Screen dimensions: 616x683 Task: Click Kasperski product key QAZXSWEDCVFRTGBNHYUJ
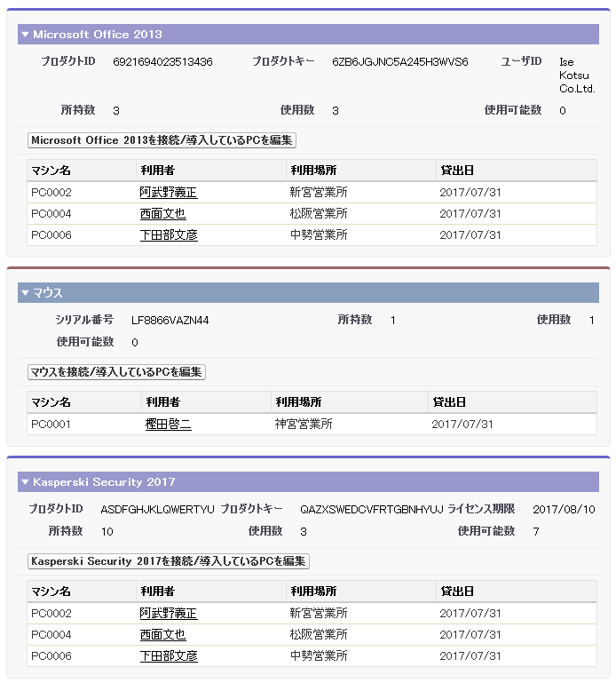(x=372, y=509)
